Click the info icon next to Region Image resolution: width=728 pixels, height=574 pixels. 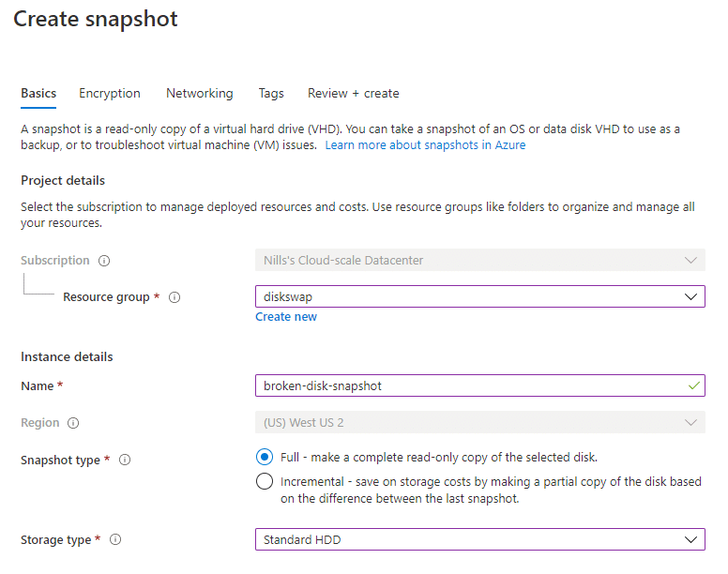tap(73, 423)
